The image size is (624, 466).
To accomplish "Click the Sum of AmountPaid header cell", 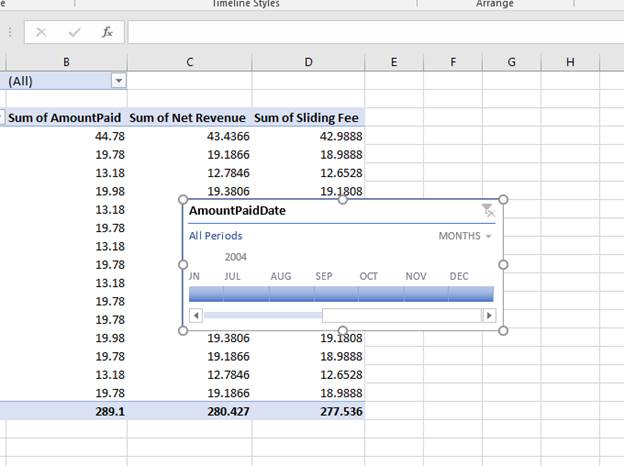I will [x=64, y=118].
